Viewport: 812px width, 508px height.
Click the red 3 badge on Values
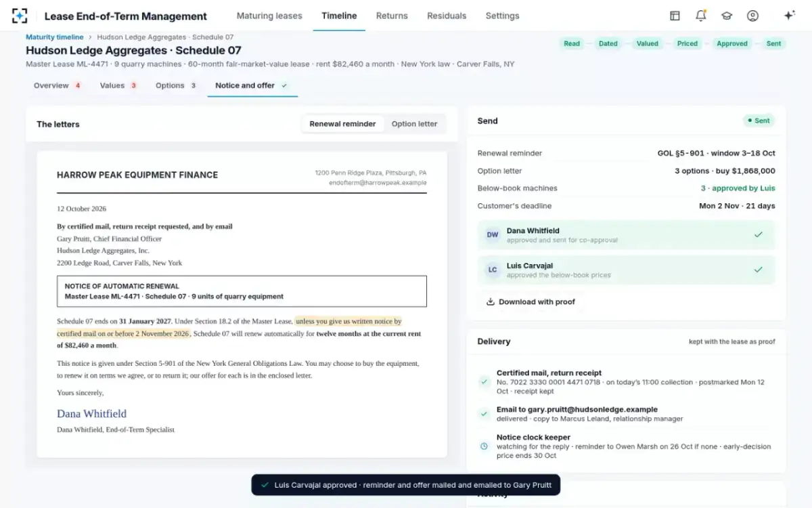point(133,85)
